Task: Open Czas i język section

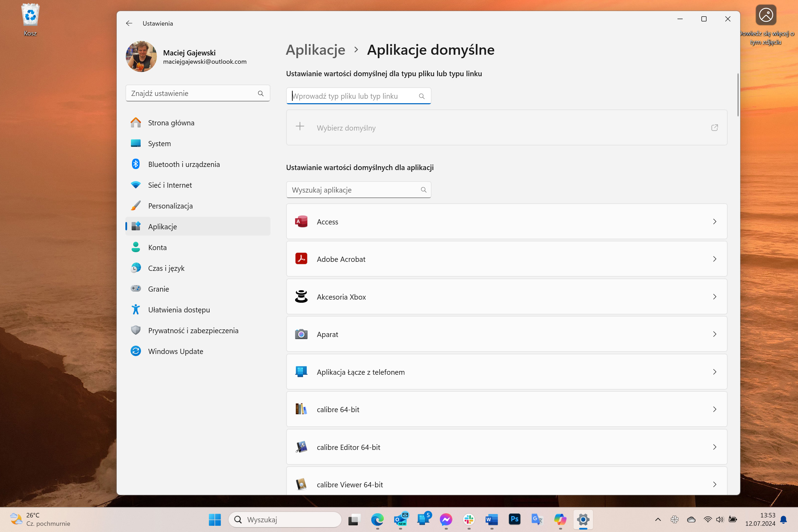Action: [x=198, y=268]
